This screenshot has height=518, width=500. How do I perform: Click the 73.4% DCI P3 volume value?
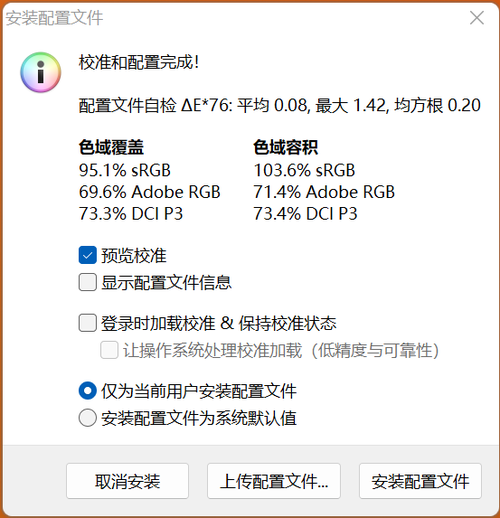305,214
